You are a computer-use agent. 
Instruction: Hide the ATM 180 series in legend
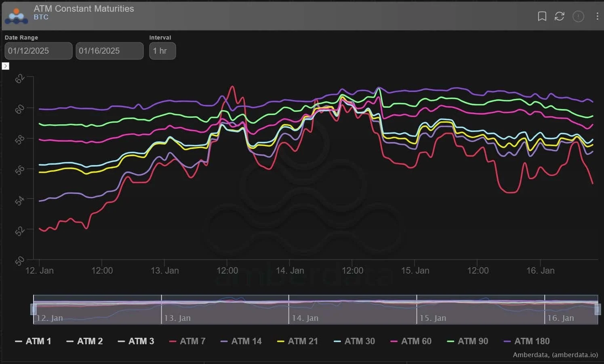pyautogui.click(x=526, y=341)
